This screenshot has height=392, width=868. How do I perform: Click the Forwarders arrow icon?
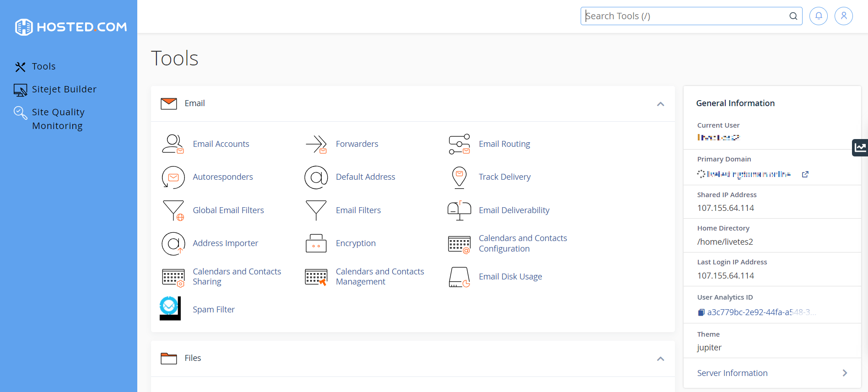316,144
